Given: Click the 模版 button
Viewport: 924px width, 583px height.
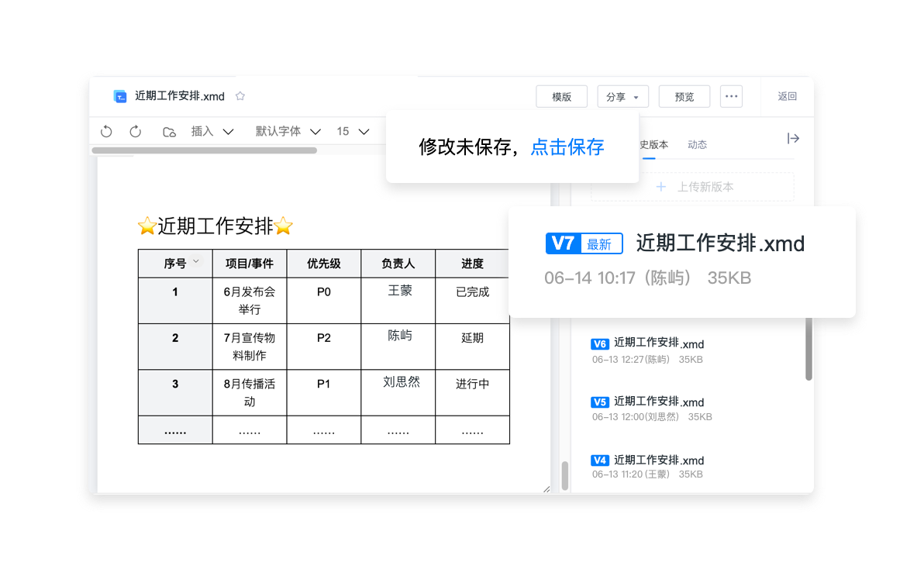Looking at the screenshot, I should click(x=561, y=97).
